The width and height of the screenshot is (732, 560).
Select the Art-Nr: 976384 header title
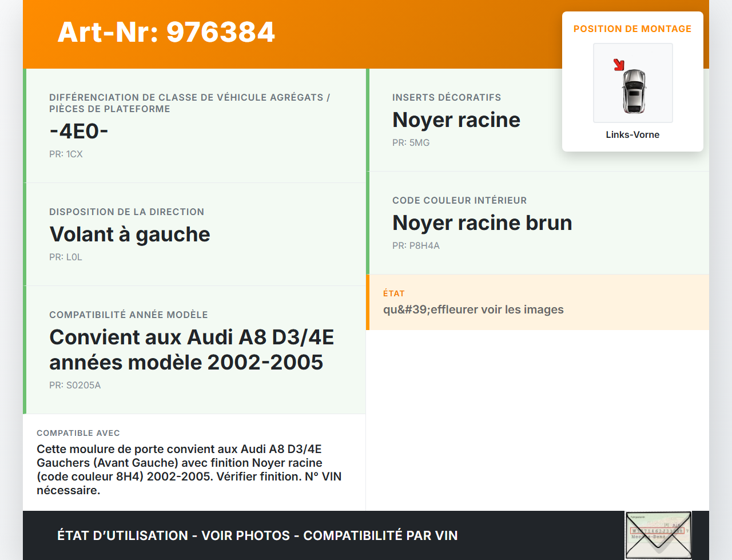(166, 33)
